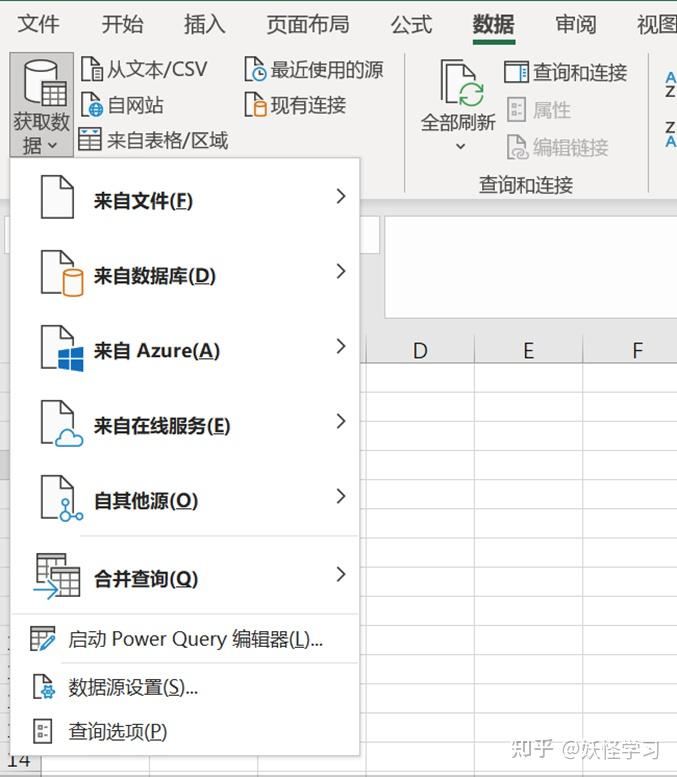The width and height of the screenshot is (677, 777).
Task: Click the 自网站 web import icon
Action: [x=92, y=105]
